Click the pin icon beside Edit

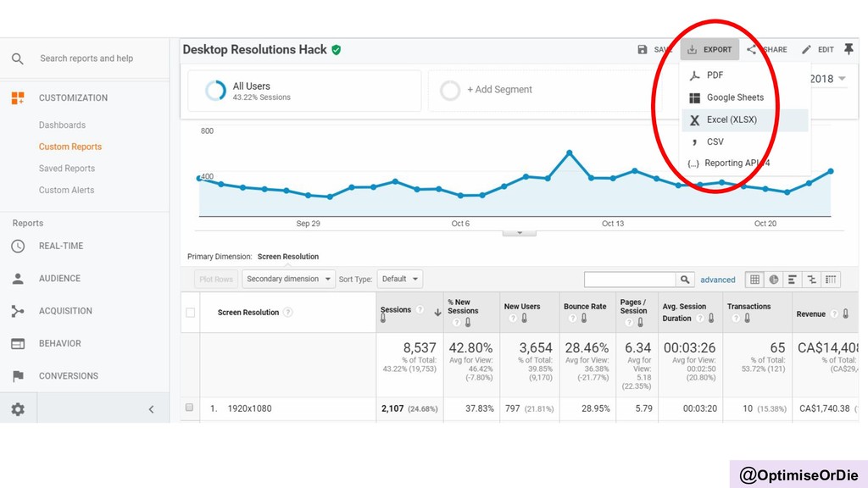[848, 49]
